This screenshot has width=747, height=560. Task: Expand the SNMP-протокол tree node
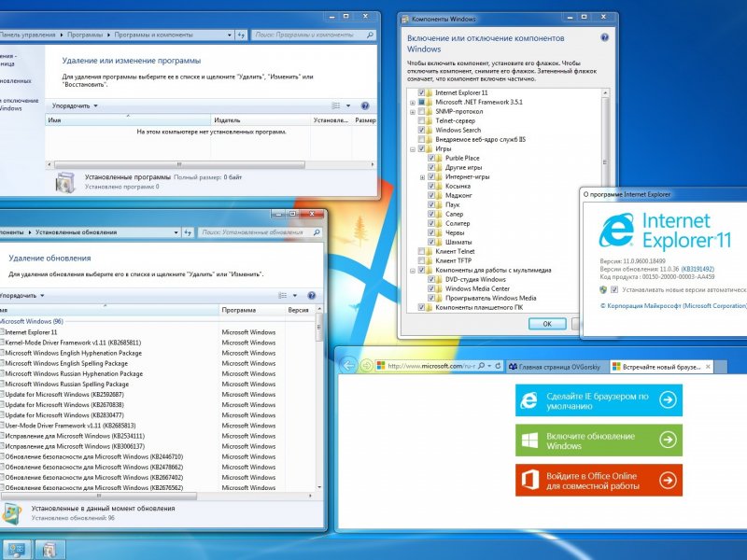413,112
